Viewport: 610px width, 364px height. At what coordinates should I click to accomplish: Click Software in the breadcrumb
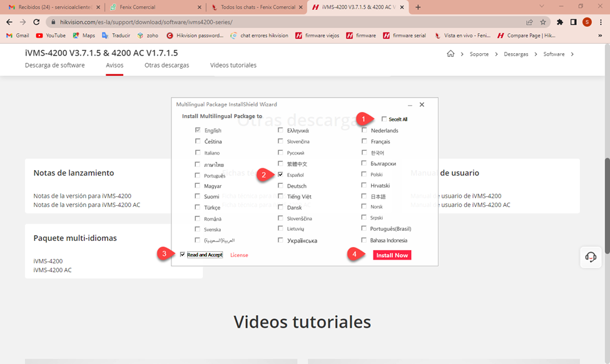554,54
